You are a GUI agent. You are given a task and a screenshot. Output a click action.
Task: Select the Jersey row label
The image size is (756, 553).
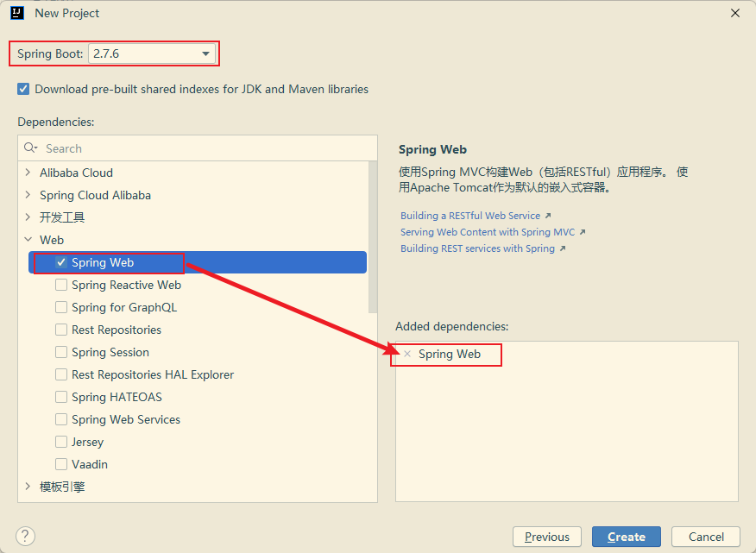point(87,442)
